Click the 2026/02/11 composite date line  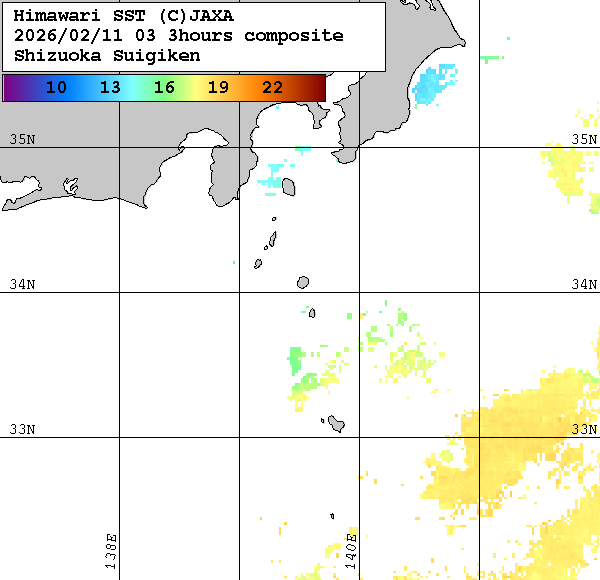(179, 36)
